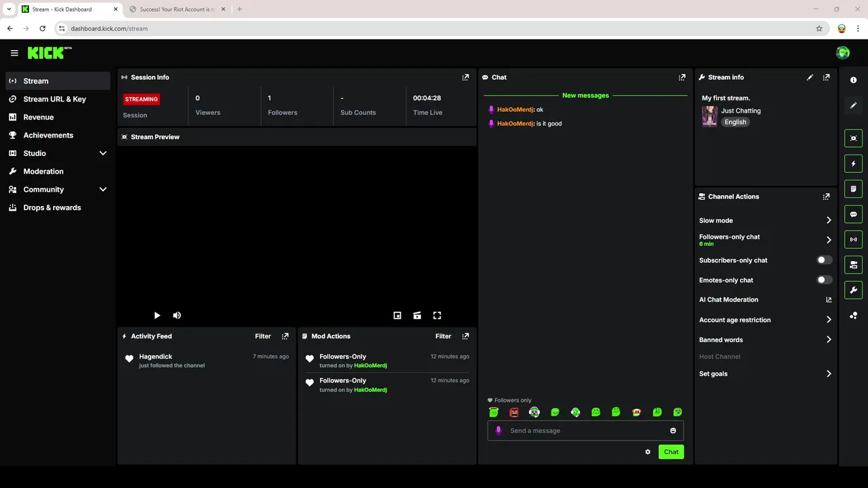Open Filter in Activity Feed
This screenshot has width=868, height=488.
tap(262, 336)
